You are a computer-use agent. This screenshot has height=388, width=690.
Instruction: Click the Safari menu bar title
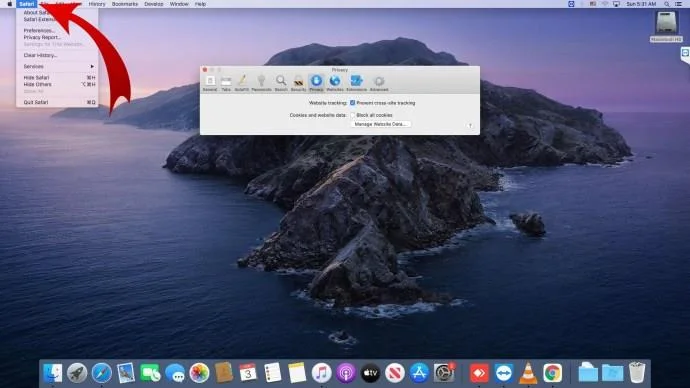pyautogui.click(x=26, y=4)
